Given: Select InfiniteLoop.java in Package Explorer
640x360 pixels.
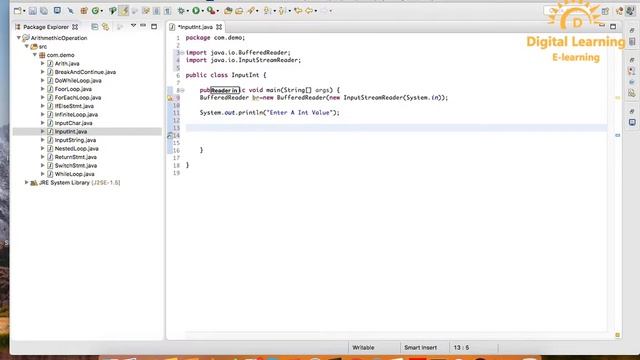Looking at the screenshot, I should point(76,115).
